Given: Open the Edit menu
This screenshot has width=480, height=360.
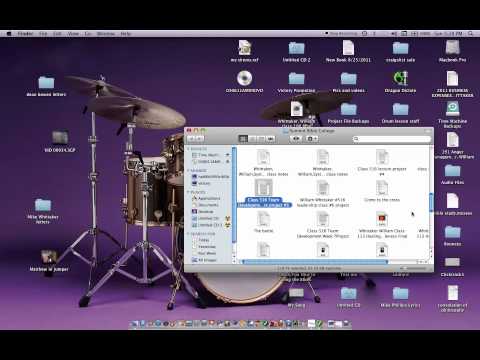Looking at the screenshot, I should coord(57,34).
